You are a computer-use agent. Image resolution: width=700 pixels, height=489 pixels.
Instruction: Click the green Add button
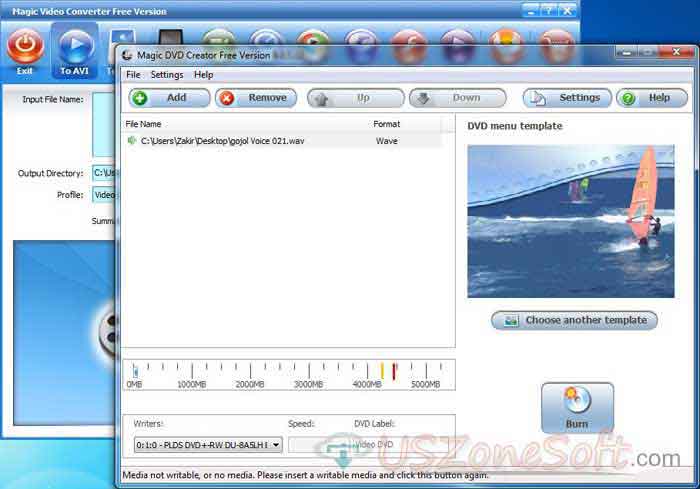(x=169, y=98)
